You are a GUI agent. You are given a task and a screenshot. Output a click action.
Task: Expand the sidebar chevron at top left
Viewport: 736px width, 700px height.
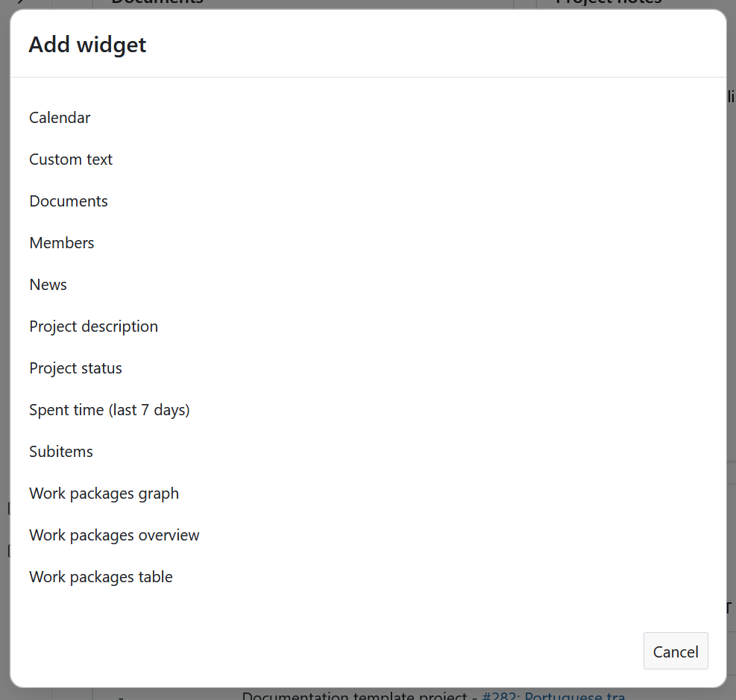(20, 4)
